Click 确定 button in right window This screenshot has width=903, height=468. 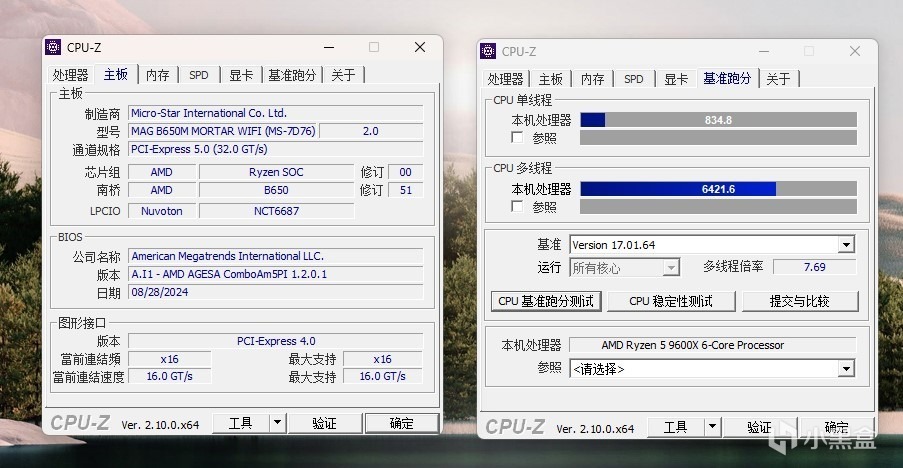(x=836, y=427)
